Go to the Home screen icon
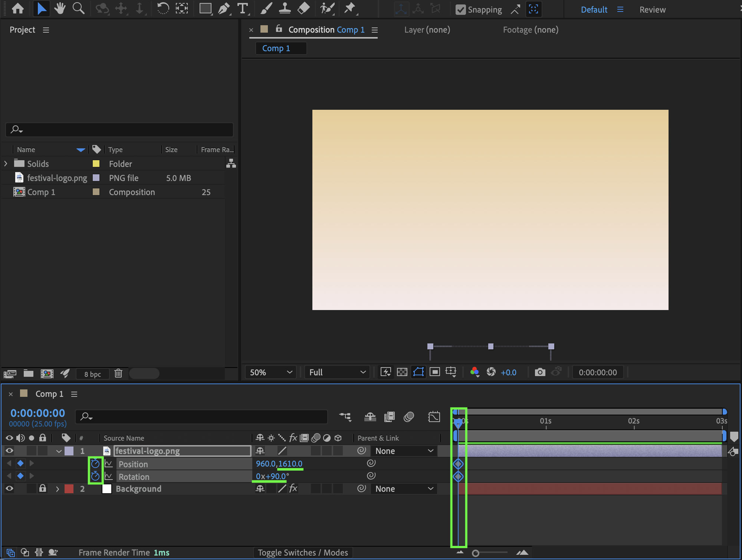This screenshot has width=742, height=560. click(x=18, y=9)
